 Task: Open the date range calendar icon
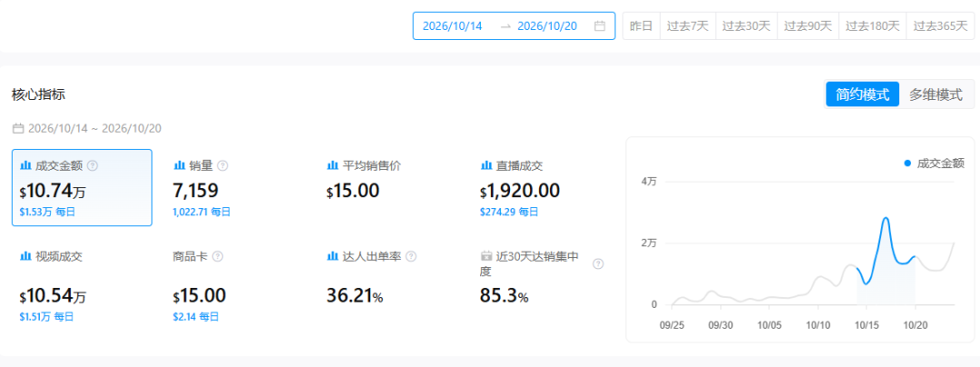pyautogui.click(x=600, y=26)
